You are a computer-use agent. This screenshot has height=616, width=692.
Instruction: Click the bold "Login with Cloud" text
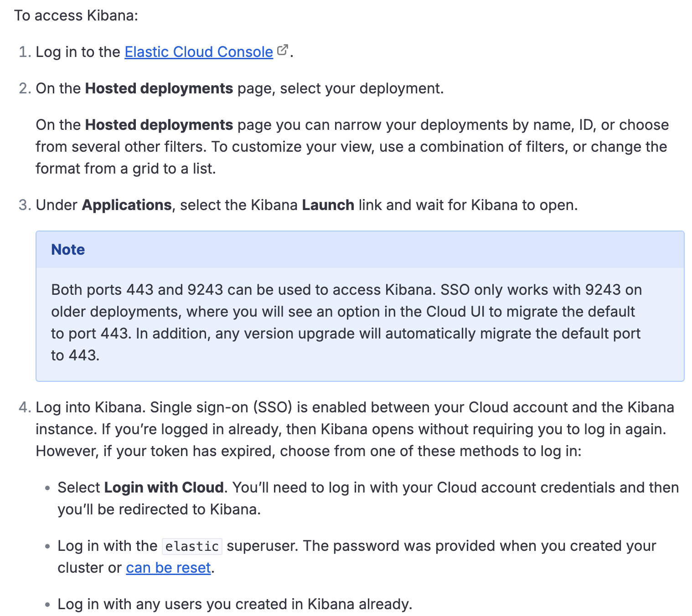click(x=164, y=488)
